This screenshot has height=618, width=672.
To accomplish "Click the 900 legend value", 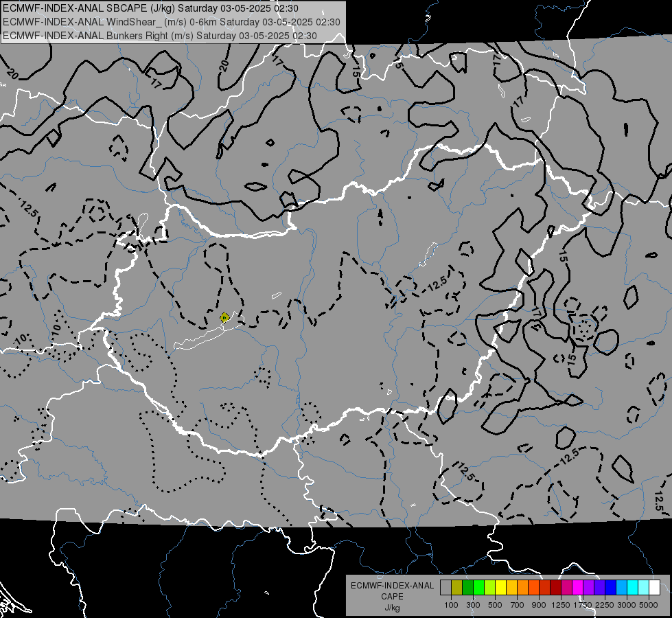I will click(539, 605).
